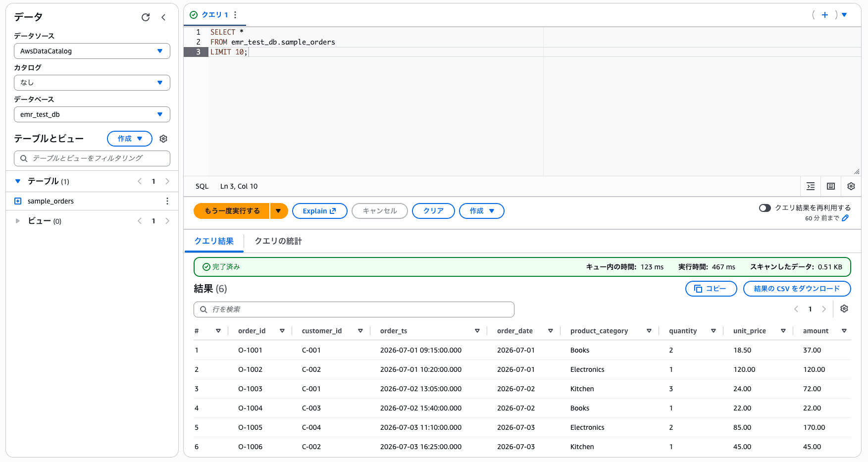Collapse the data side panel
868x462 pixels.
[x=163, y=17]
